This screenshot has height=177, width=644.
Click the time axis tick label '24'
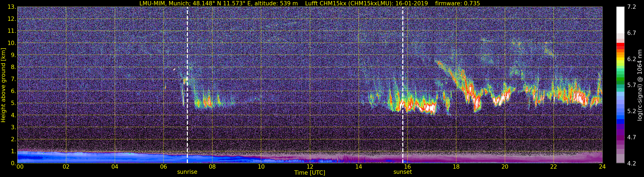point(602,167)
